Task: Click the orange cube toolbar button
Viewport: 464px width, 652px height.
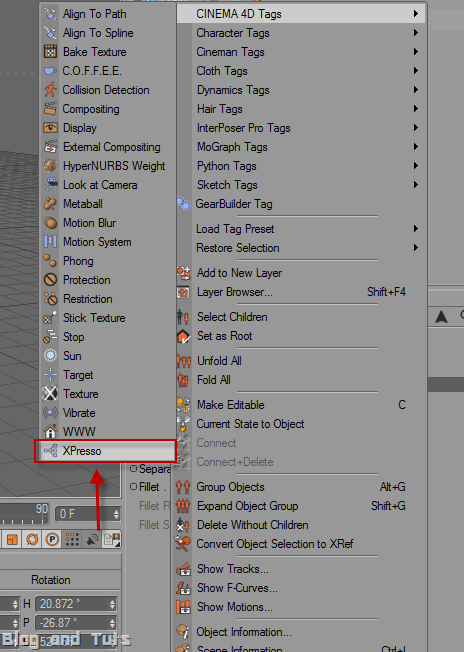Action: pos(12,539)
